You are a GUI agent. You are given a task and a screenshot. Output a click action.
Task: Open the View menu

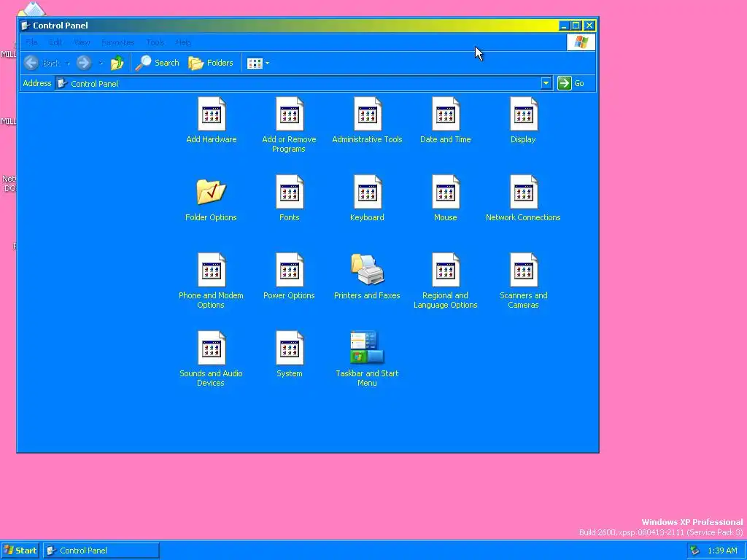(x=82, y=42)
